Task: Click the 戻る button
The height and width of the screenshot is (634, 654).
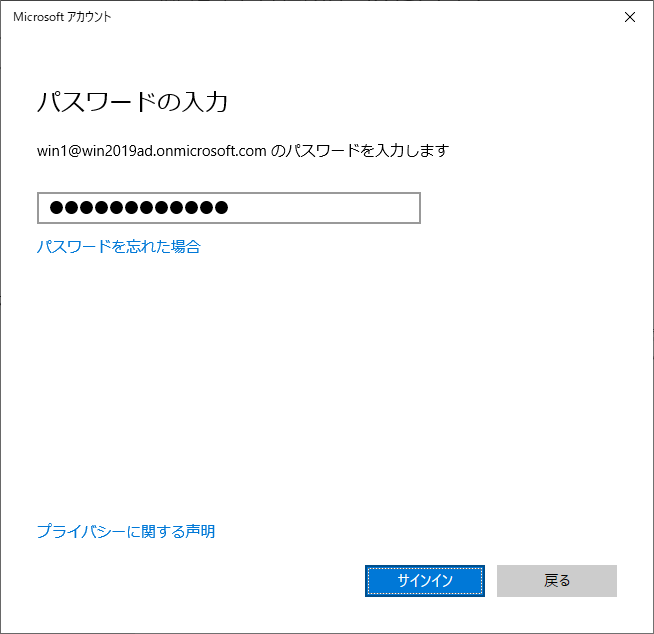Action: (556, 581)
